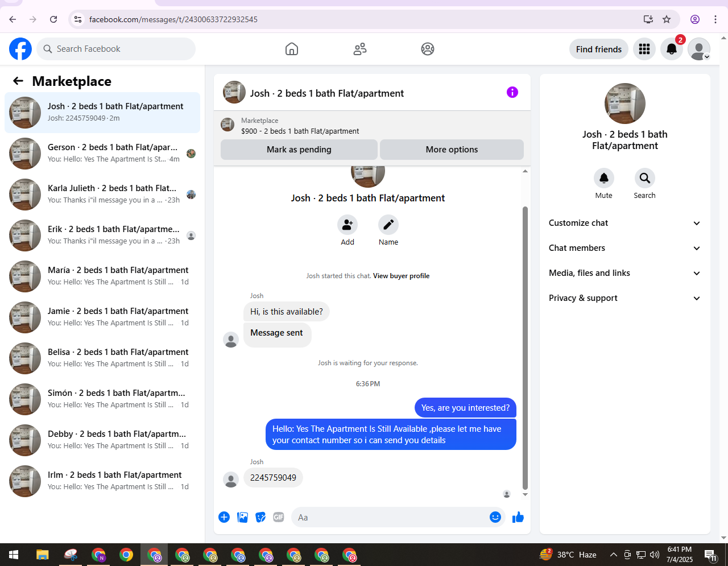Expand the Chat members section
This screenshot has width=728, height=566.
(x=625, y=248)
